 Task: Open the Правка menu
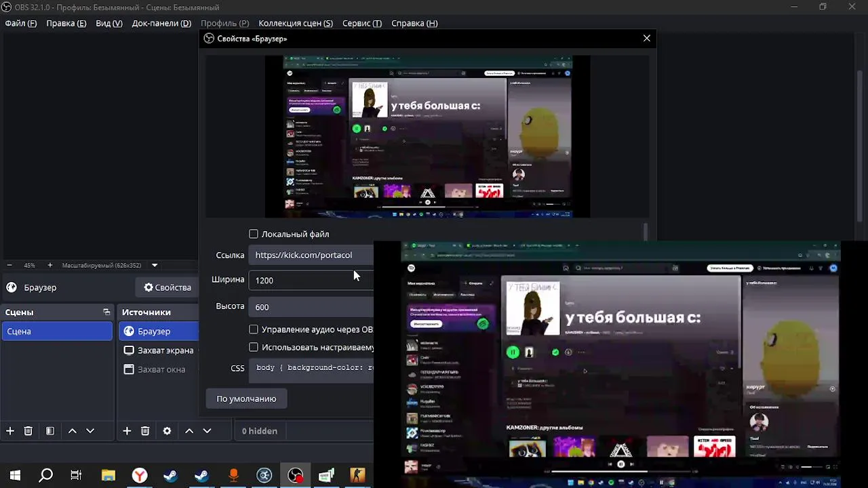(x=66, y=23)
